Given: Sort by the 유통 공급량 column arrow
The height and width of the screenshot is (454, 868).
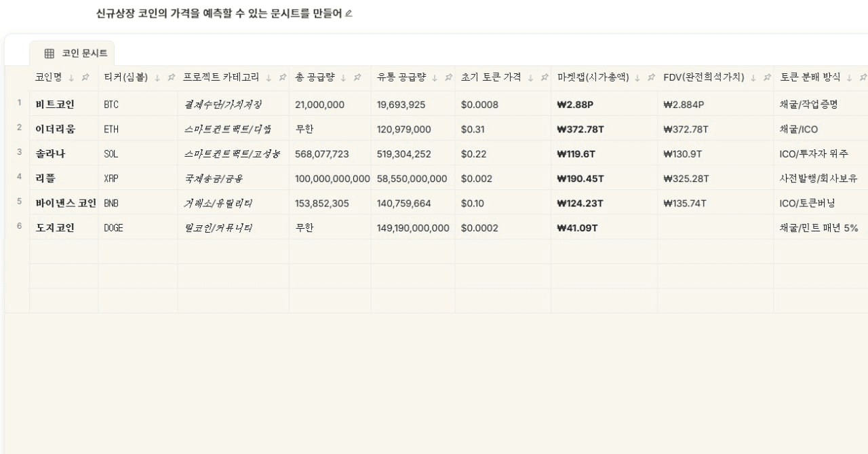Looking at the screenshot, I should [435, 78].
